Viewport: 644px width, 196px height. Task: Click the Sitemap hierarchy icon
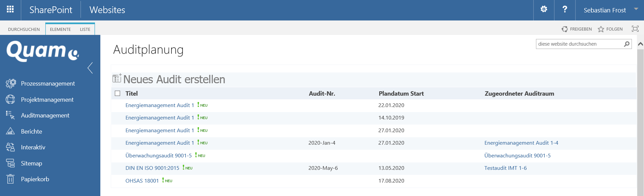pos(10,163)
